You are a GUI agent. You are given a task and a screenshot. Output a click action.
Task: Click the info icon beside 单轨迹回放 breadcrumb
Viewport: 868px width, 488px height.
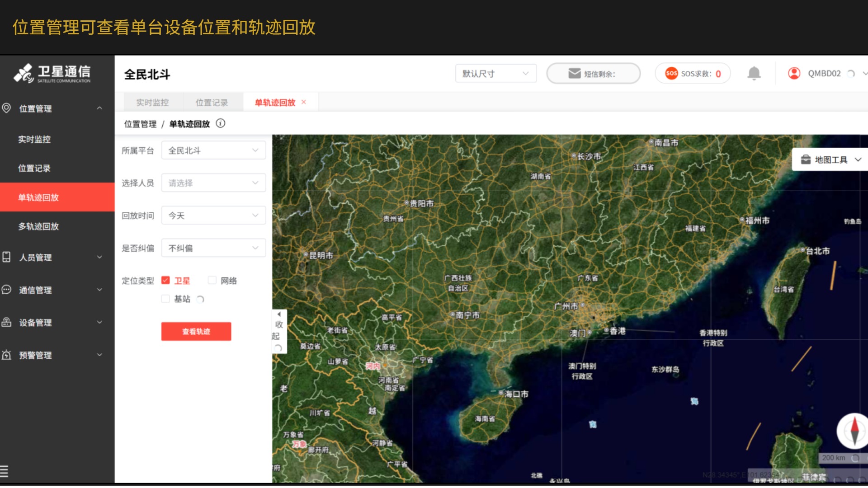tap(221, 123)
